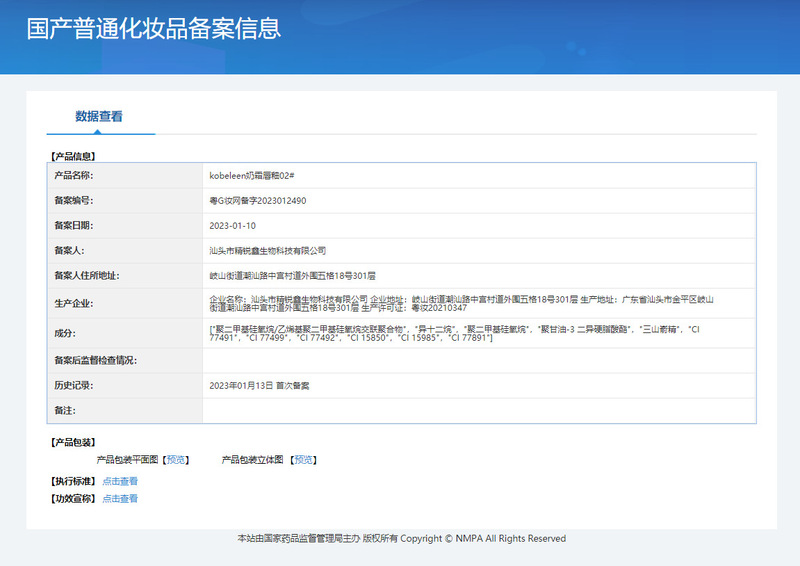Open 预览 link for 产品包装平面图
Image resolution: width=800 pixels, height=566 pixels.
coord(176,460)
